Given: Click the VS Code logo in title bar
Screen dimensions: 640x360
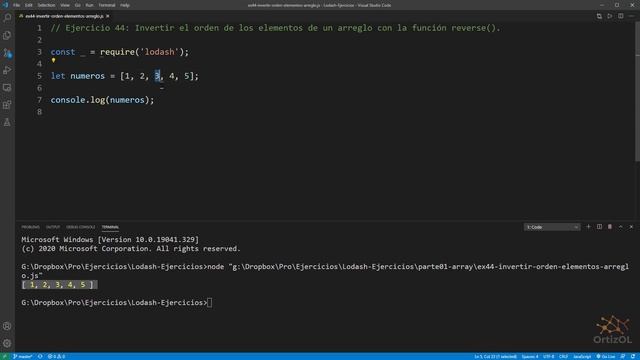Looking at the screenshot, I should click(5, 5).
